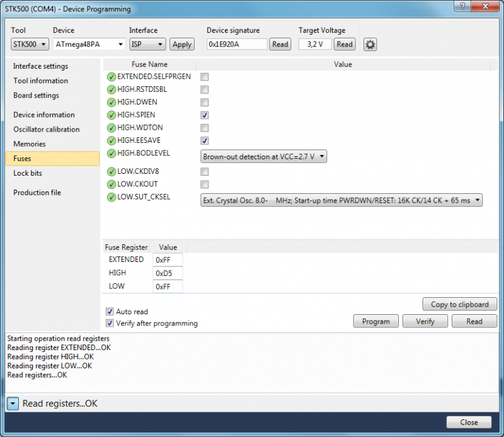Uncheck the HIGH.EESAVE fuse checkbox
The image size is (504, 437).
[x=204, y=140]
